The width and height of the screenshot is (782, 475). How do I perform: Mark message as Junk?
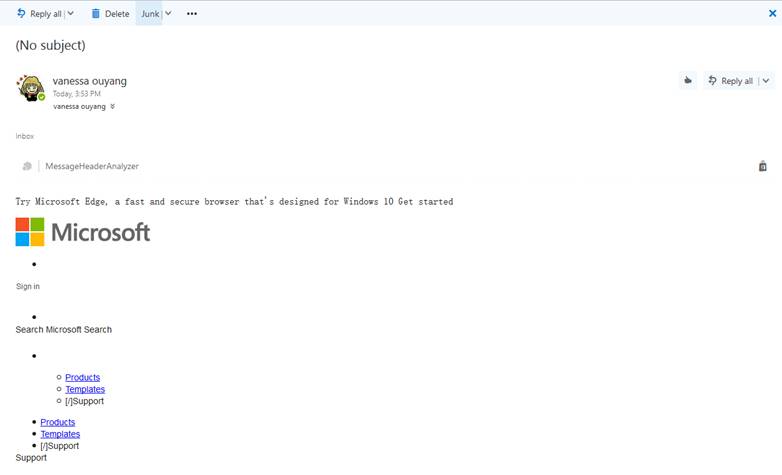tap(150, 13)
